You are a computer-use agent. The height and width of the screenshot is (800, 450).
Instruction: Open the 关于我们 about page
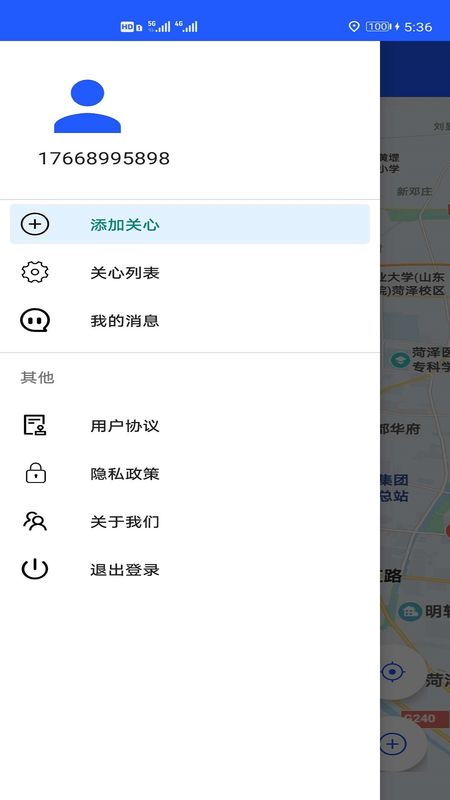click(x=190, y=521)
